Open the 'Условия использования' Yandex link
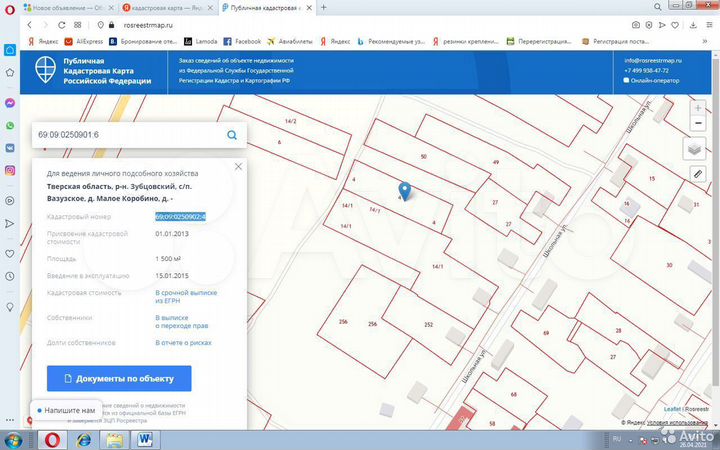This screenshot has width=720, height=450. click(x=677, y=423)
